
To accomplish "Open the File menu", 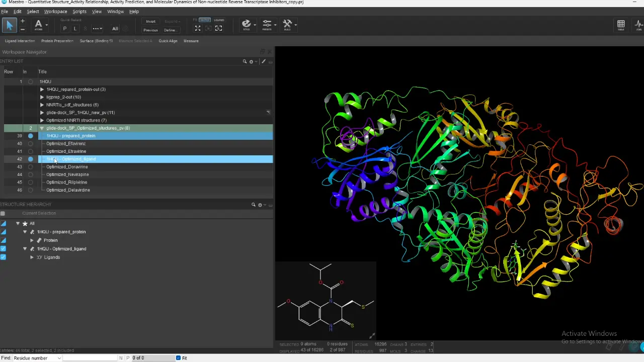I will tap(5, 12).
